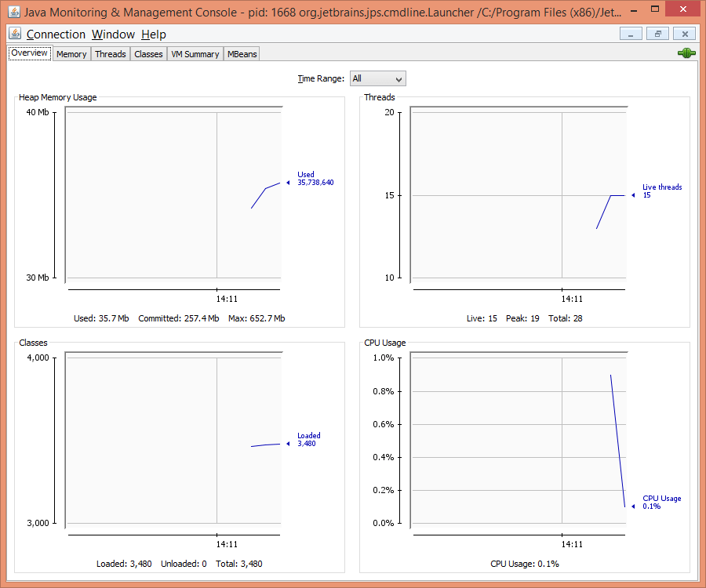This screenshot has width=706, height=588.
Task: Click the 'CPU Usage: 0.1%' summary text
Action: pyautogui.click(x=525, y=564)
